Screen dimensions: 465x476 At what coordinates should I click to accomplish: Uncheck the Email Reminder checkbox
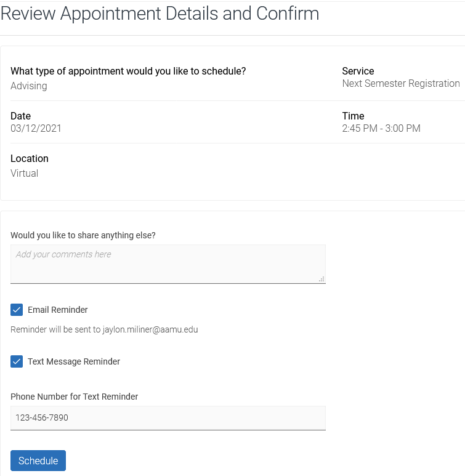point(17,310)
